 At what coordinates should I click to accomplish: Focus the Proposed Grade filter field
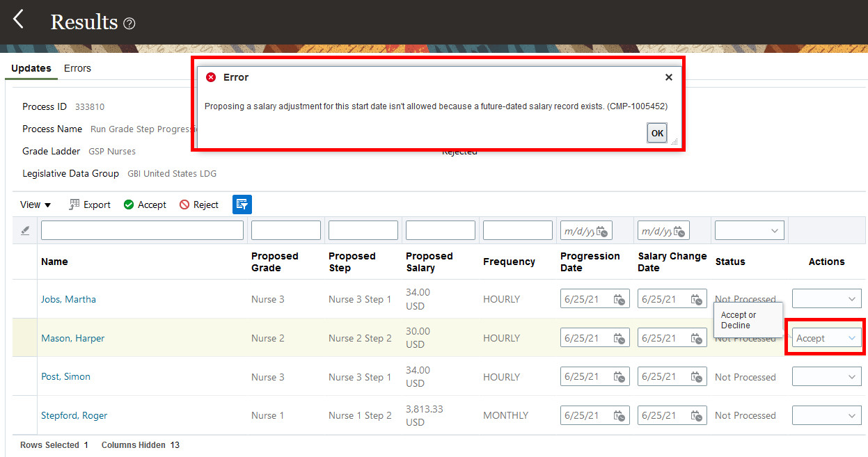click(286, 230)
